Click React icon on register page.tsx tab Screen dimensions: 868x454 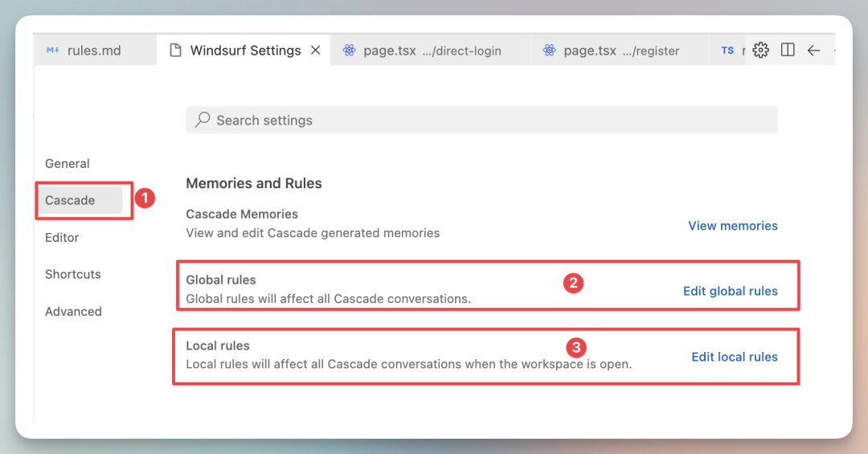coord(549,51)
